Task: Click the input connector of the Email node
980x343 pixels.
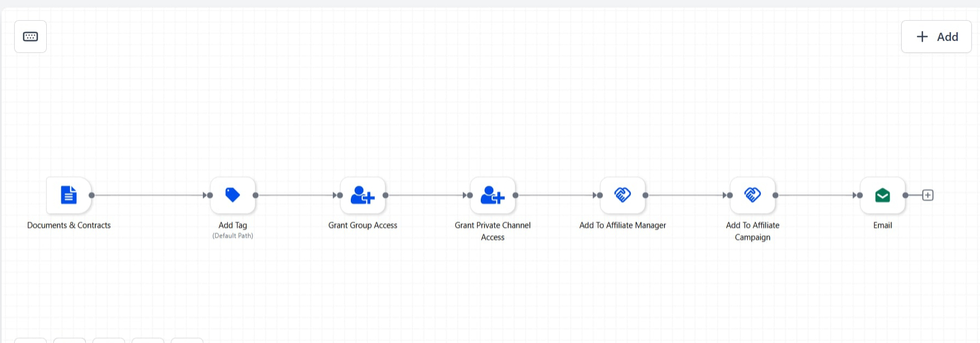Action: point(860,195)
